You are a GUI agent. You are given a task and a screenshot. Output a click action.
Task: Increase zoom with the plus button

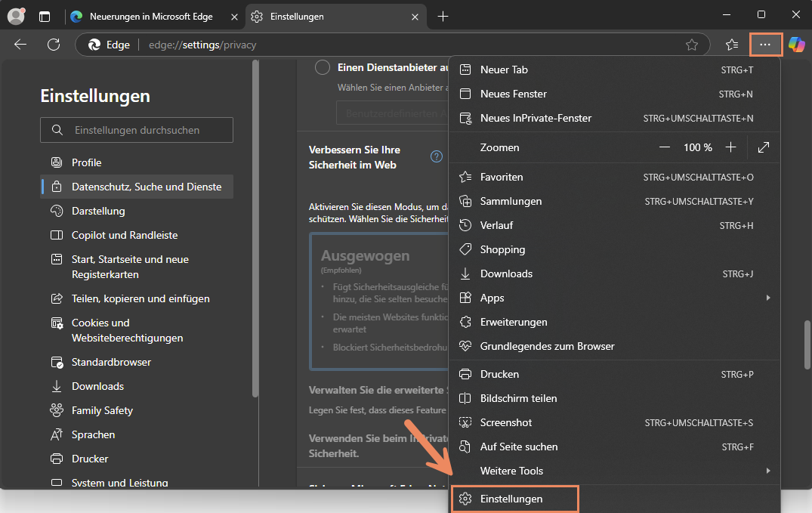(x=730, y=147)
